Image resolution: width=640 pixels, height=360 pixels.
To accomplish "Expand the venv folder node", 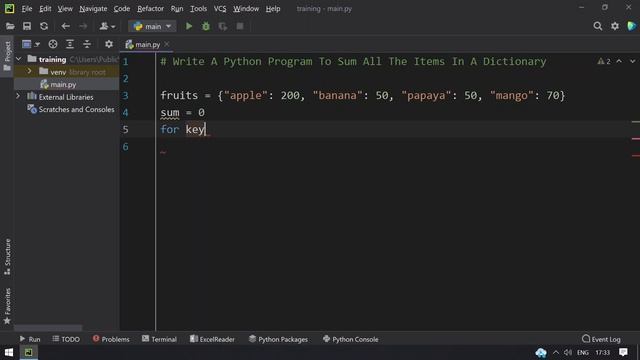I will (x=29, y=71).
